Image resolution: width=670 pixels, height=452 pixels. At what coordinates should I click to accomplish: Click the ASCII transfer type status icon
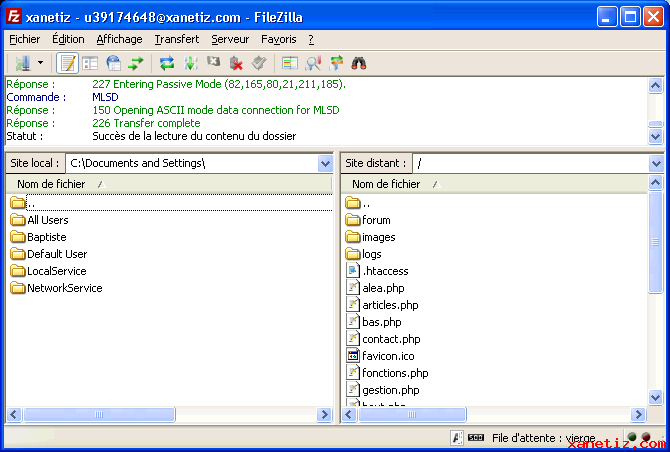pos(457,438)
